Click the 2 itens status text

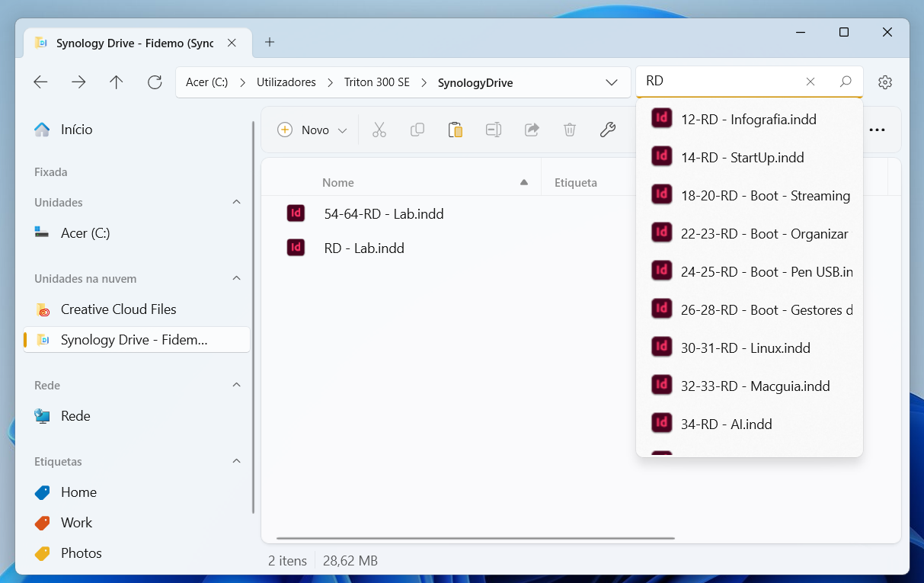coord(287,561)
